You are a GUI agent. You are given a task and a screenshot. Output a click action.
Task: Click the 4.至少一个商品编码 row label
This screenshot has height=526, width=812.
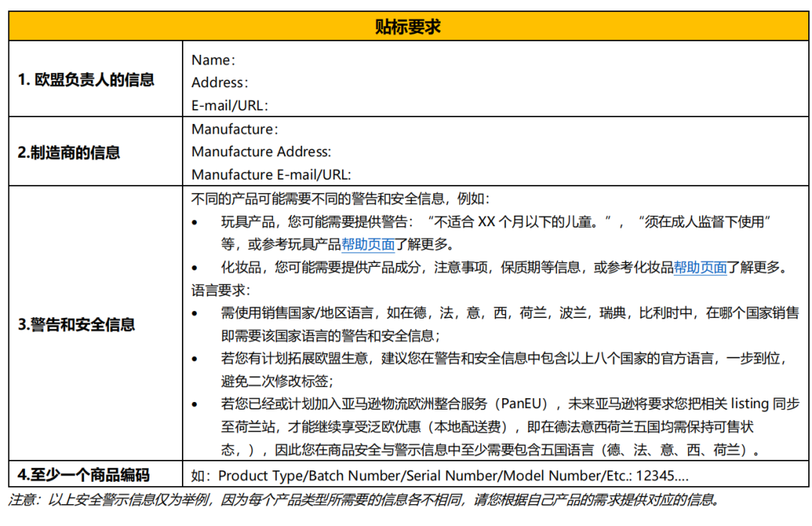coord(84,474)
